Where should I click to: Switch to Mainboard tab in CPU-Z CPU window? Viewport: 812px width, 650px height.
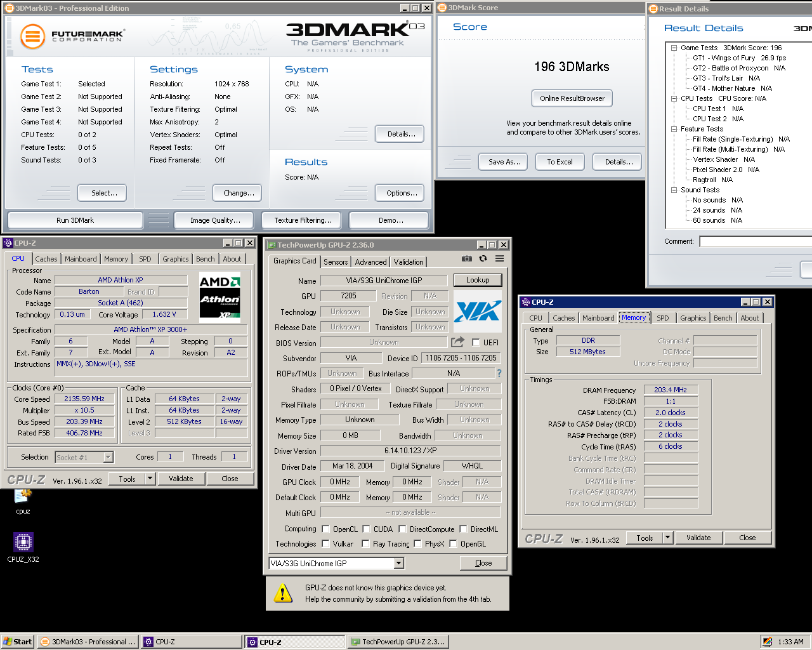coord(81,259)
